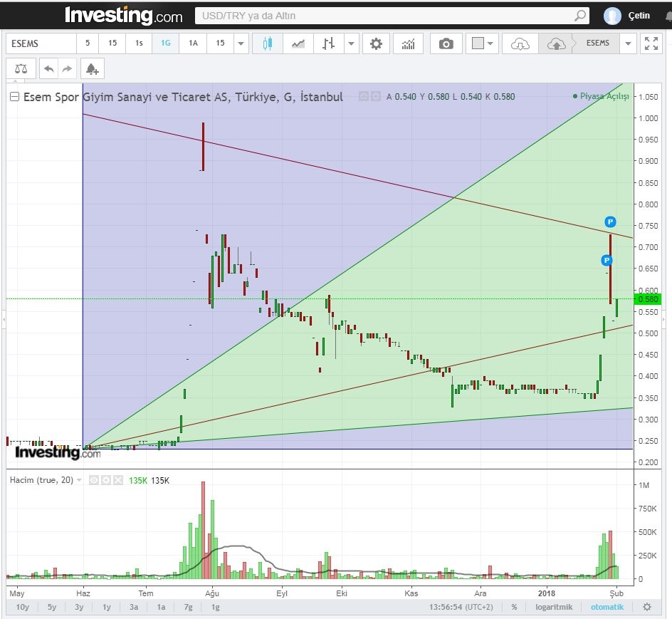Open the Çetin profile avatar
The height and width of the screenshot is (619, 672).
[x=612, y=16]
